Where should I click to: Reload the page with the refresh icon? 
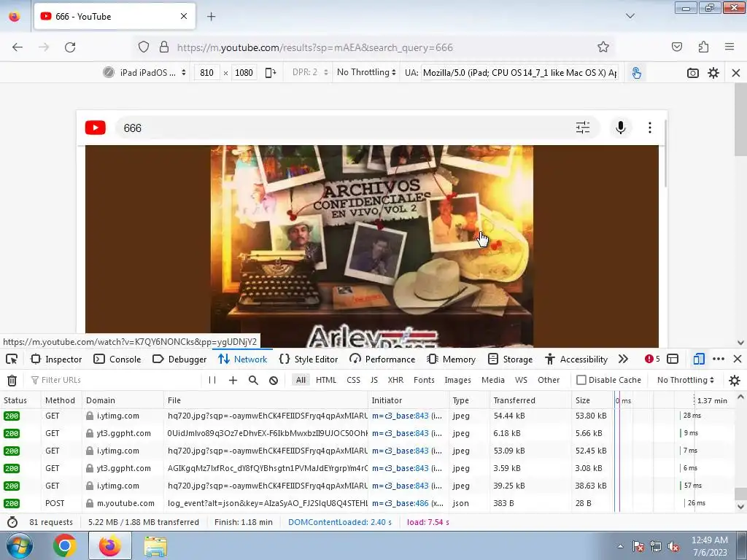point(70,47)
